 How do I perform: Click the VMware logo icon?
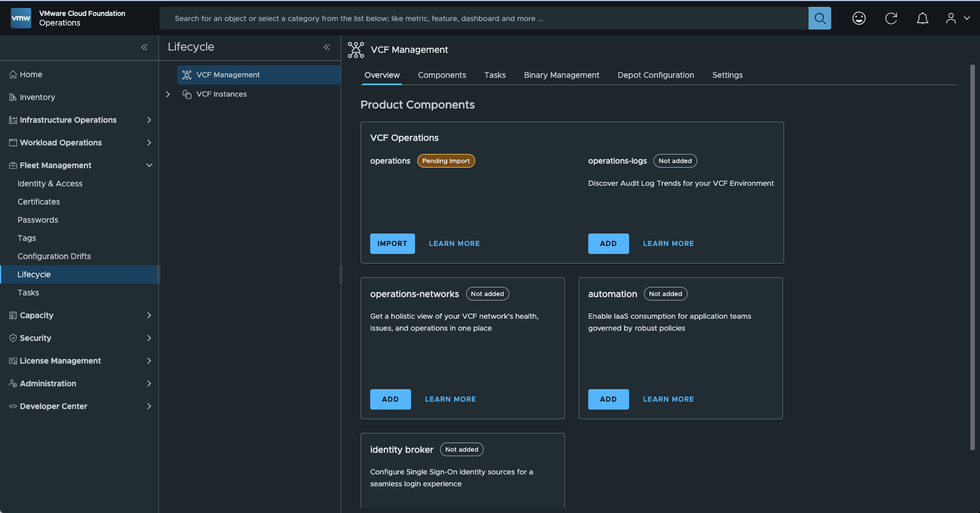coord(21,18)
